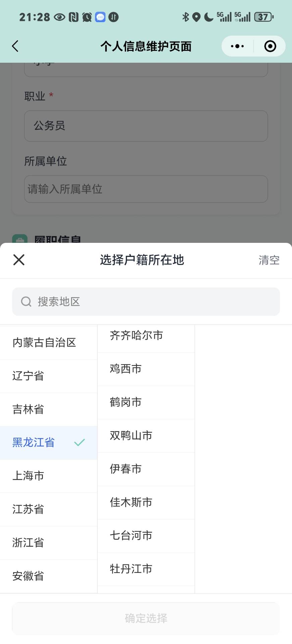Close the 选择户籍所在地 picker sheet
The height and width of the screenshot is (644, 292).
click(x=19, y=260)
